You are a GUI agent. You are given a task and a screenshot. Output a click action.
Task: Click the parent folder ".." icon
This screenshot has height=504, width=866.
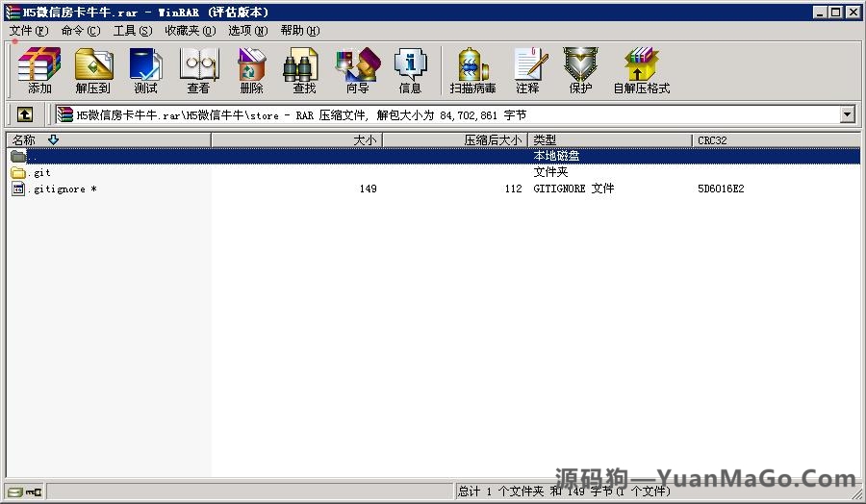(18, 156)
